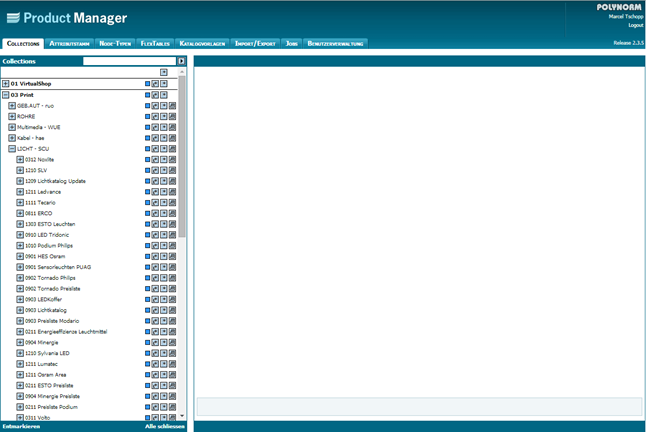
Task: Click the search arrow button beside the Collections field
Action: click(x=181, y=61)
